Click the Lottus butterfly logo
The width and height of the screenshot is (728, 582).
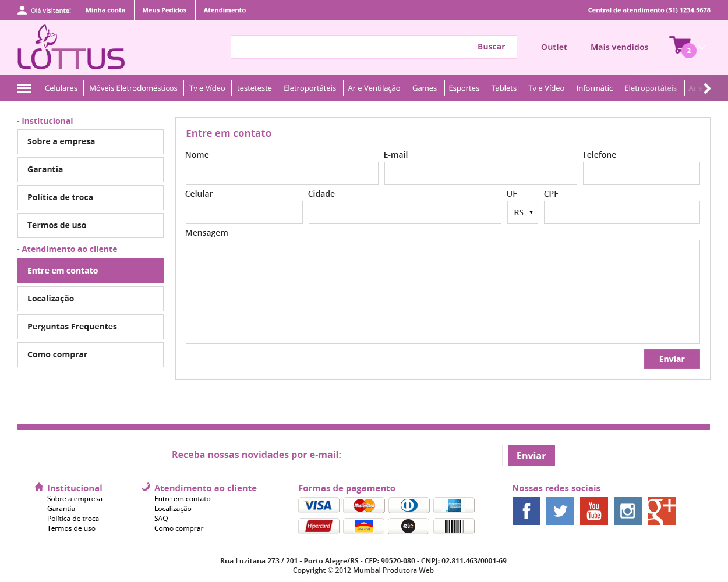click(x=71, y=48)
